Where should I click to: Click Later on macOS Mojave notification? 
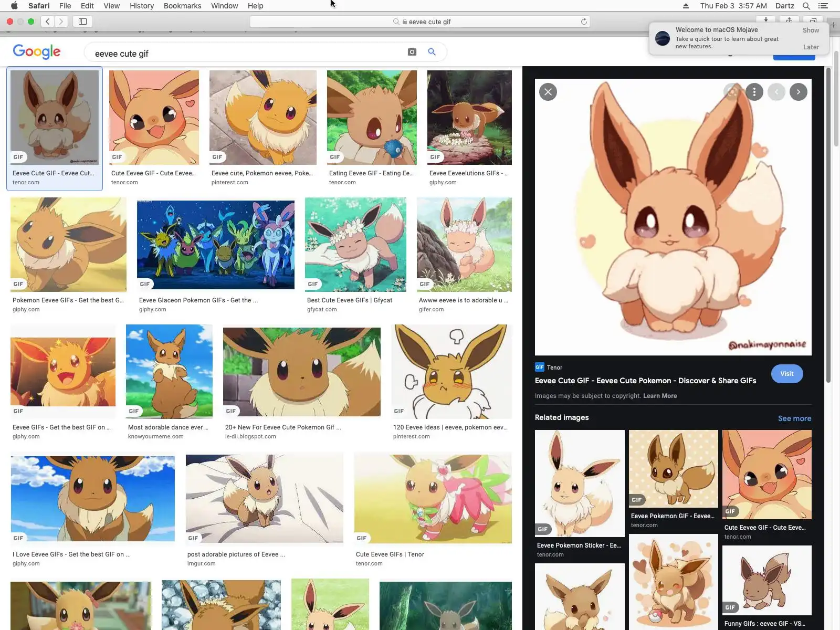click(x=811, y=47)
